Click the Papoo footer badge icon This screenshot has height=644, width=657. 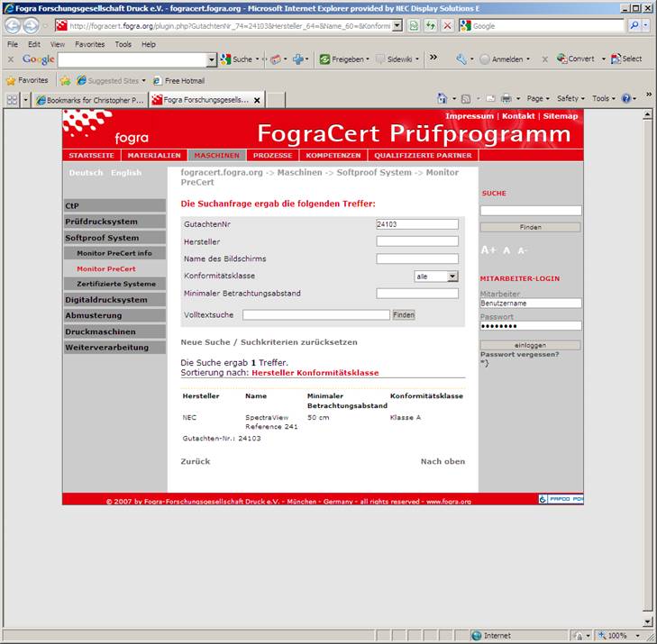[x=561, y=499]
